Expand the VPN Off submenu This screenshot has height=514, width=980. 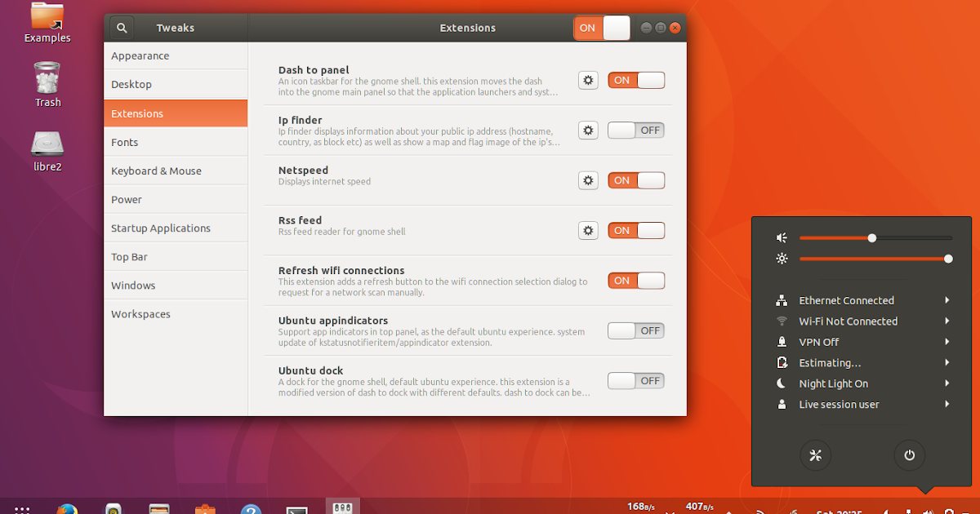[947, 341]
